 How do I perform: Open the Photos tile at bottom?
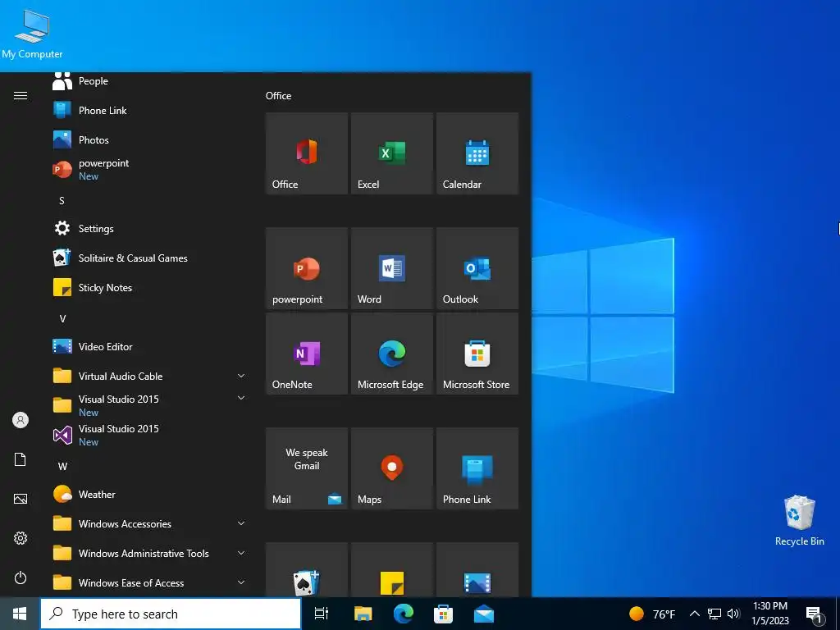[x=477, y=569]
